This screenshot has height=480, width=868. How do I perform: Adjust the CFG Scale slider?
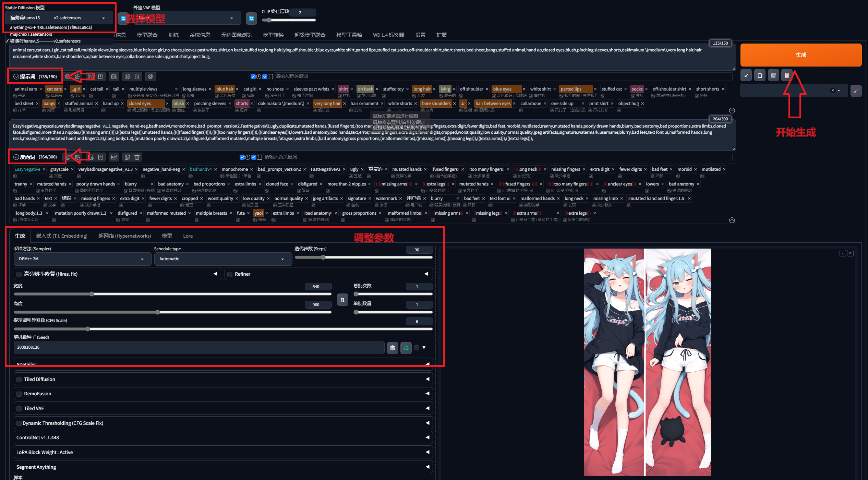click(x=223, y=329)
